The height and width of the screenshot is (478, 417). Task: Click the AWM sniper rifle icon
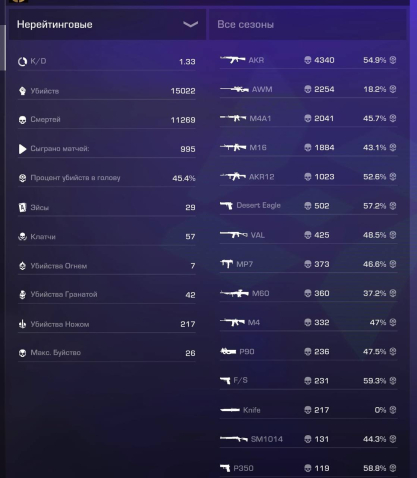click(234, 89)
